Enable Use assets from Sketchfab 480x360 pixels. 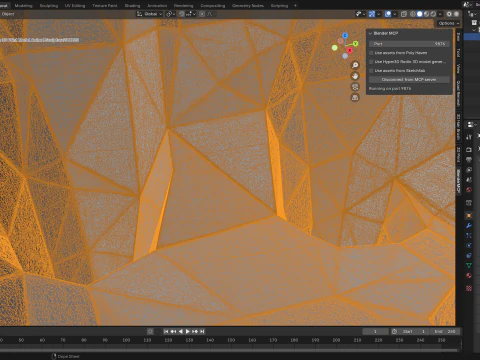coord(371,71)
